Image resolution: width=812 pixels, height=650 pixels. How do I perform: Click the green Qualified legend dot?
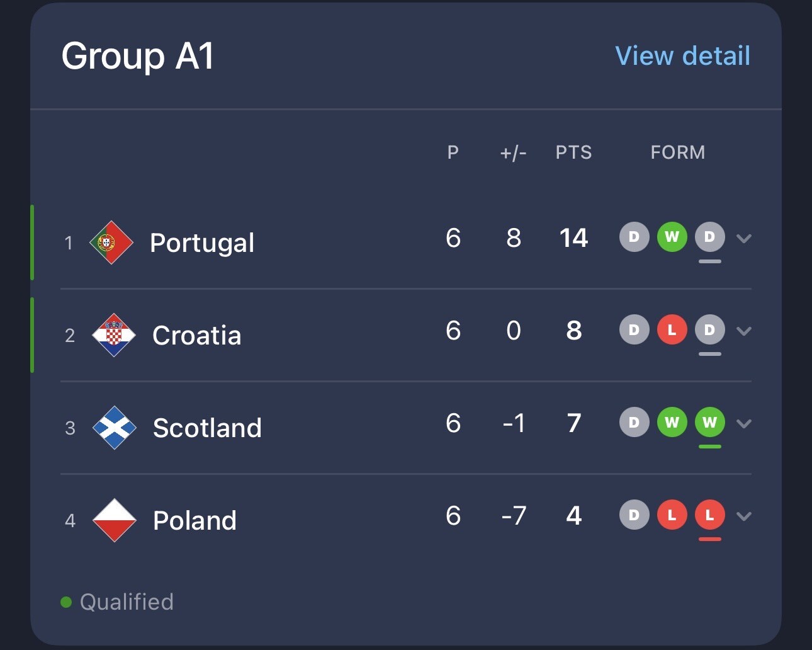pos(66,602)
